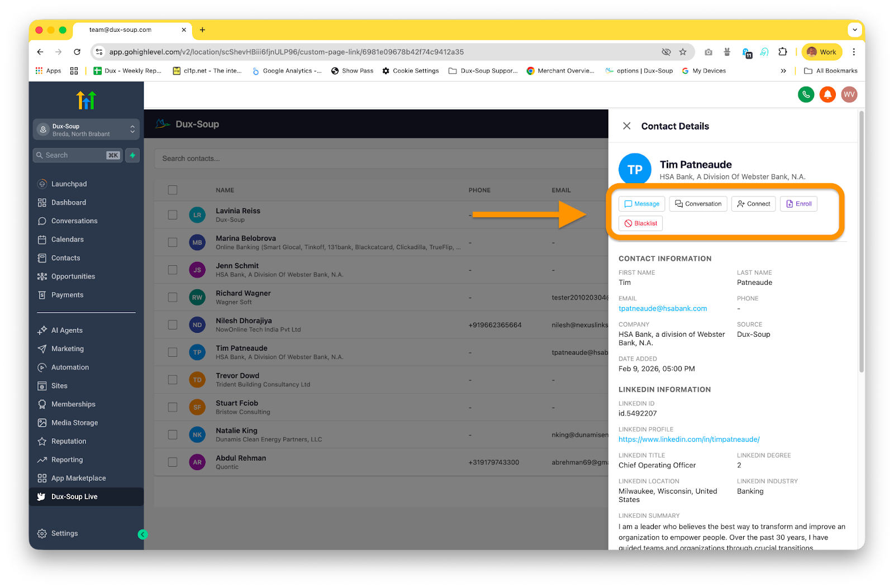Screen dimensions: 894x588
Task: Open the browser extensions puzzle icon
Action: coord(783,52)
